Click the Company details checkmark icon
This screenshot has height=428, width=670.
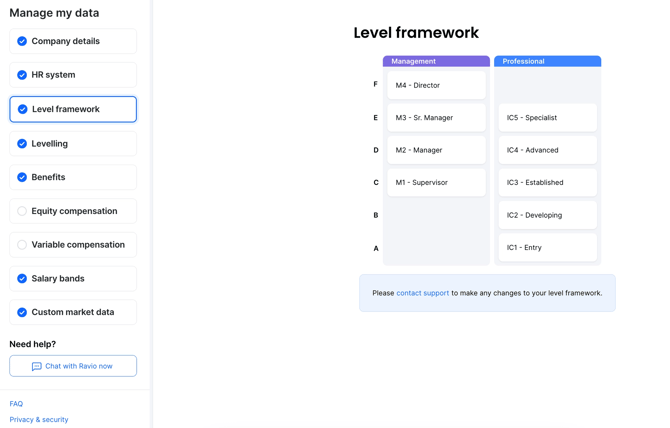[22, 41]
